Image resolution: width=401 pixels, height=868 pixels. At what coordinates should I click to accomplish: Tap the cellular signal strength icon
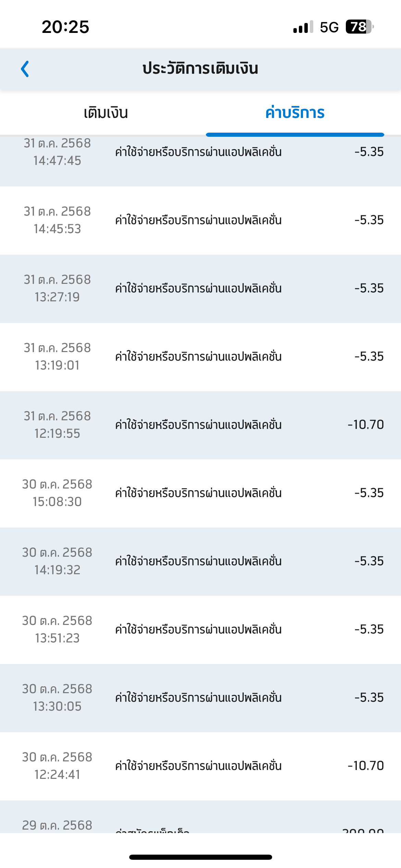(303, 27)
